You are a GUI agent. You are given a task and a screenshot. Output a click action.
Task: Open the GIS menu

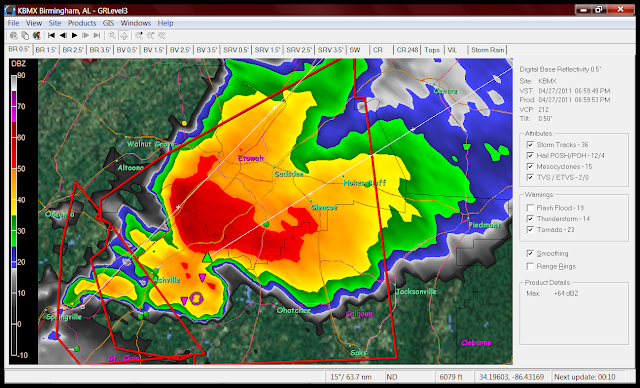(x=108, y=23)
